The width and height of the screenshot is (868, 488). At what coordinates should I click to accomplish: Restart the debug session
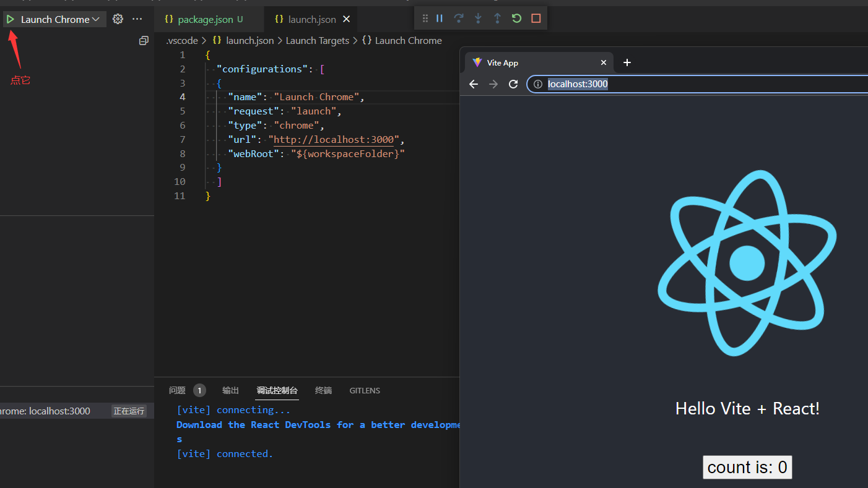pyautogui.click(x=516, y=19)
